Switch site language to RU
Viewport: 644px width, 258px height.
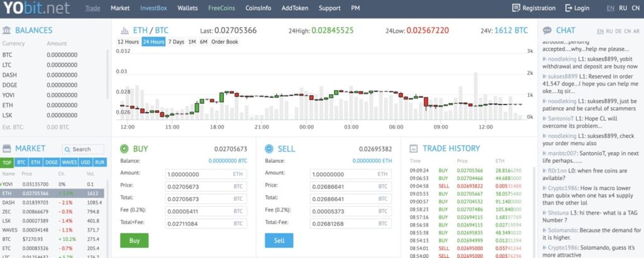tap(623, 8)
